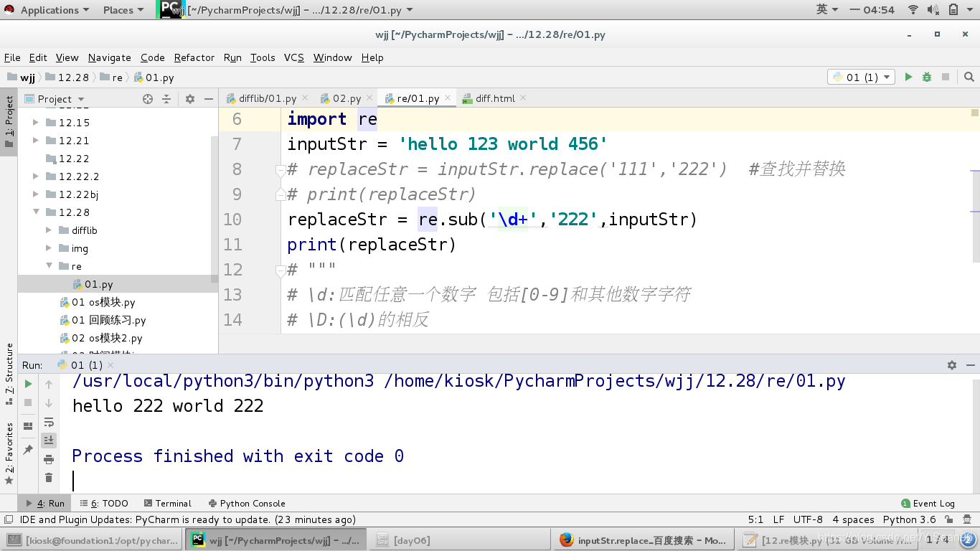Viewport: 980px width, 551px height.
Task: Click the network Wi-Fi icon in system tray
Action: [913, 9]
